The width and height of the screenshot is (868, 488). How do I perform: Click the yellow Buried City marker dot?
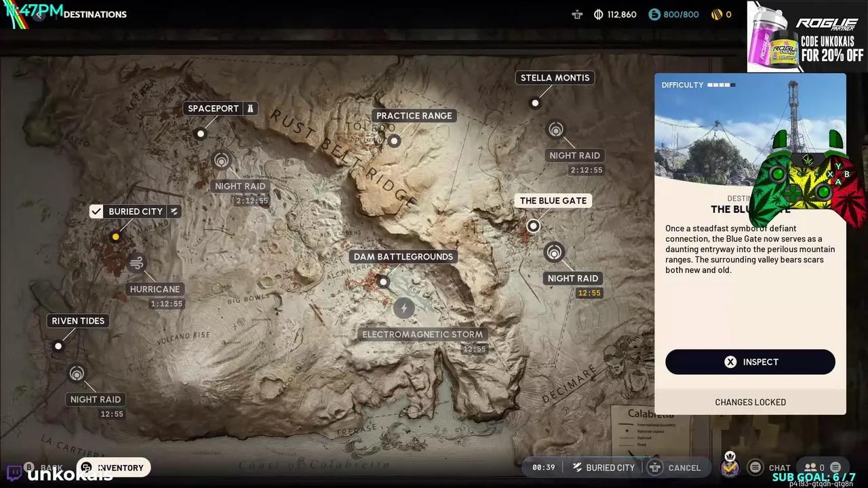(x=115, y=237)
